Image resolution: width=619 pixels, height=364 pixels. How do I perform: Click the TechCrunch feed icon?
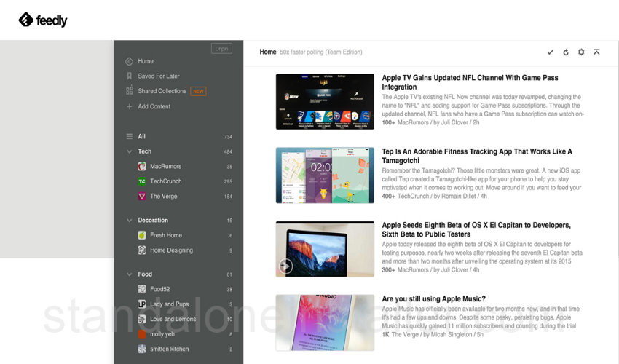coord(142,181)
